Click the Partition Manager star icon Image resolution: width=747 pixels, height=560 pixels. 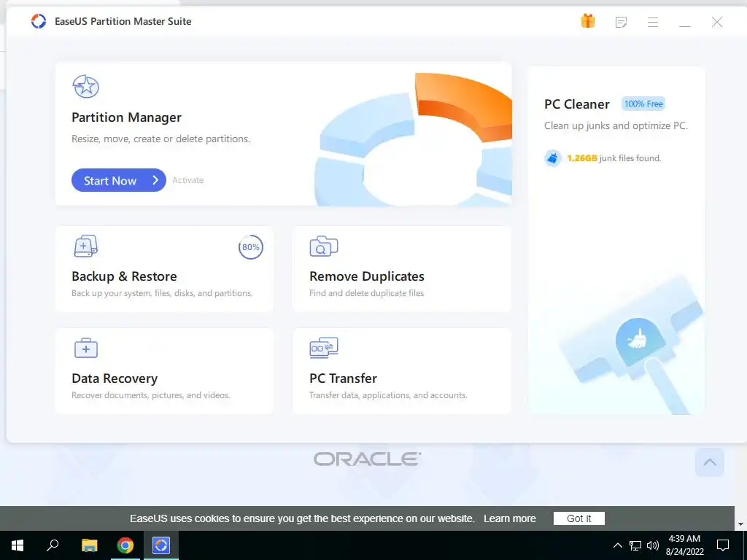click(x=86, y=87)
